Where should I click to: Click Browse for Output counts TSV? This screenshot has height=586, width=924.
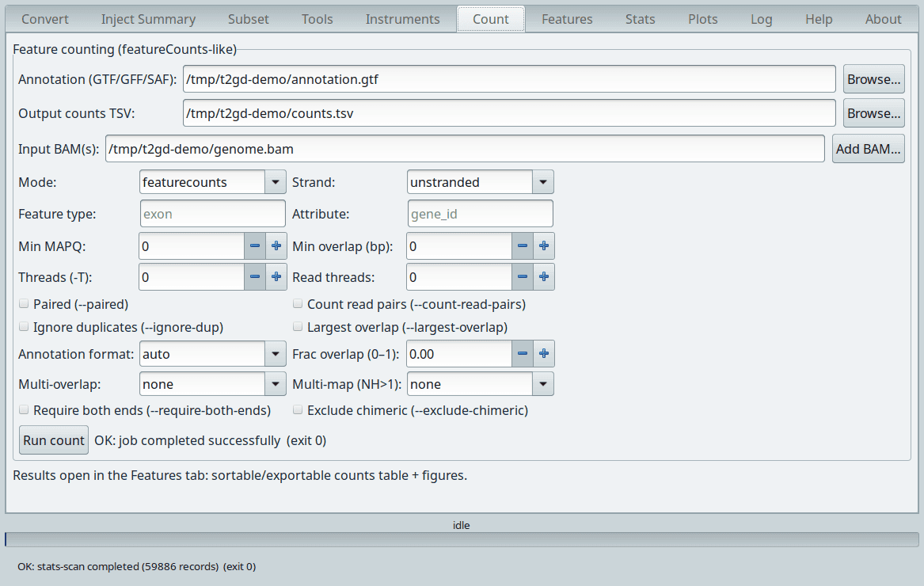(x=874, y=113)
